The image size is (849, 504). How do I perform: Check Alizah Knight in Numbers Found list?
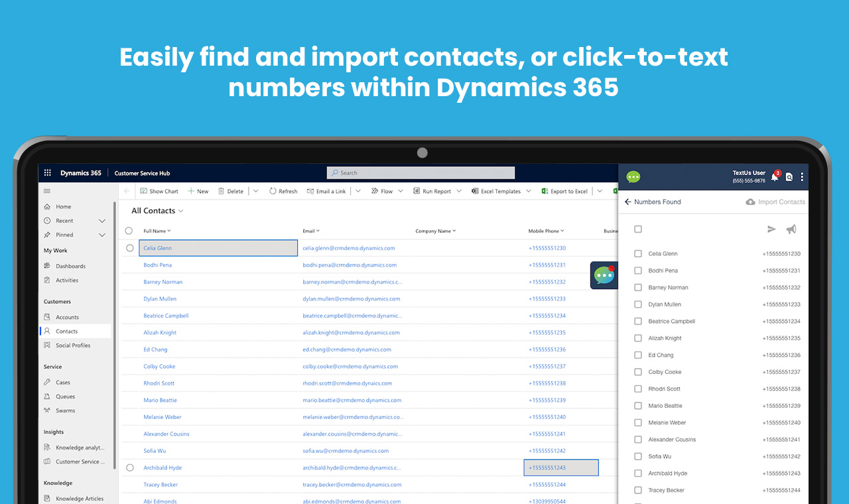638,338
